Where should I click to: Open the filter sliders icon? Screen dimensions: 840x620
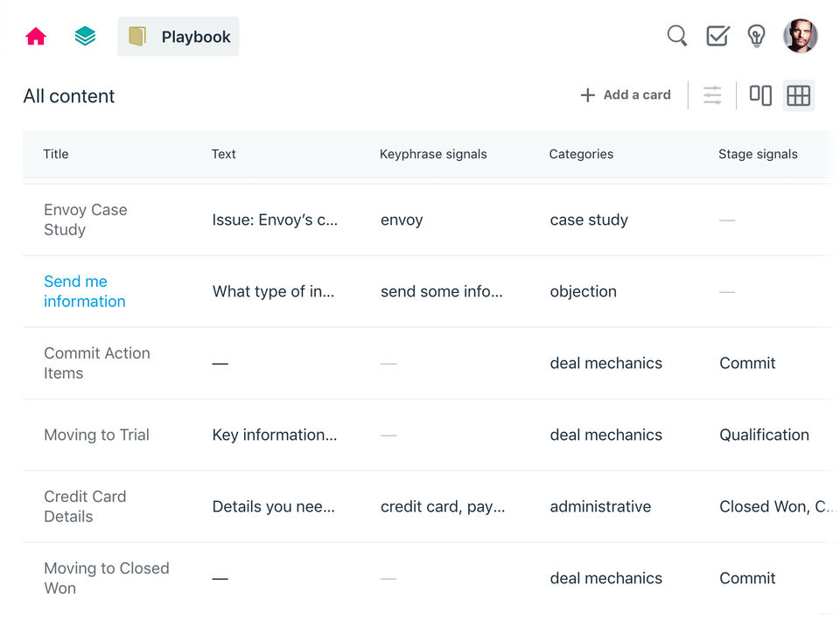point(712,95)
